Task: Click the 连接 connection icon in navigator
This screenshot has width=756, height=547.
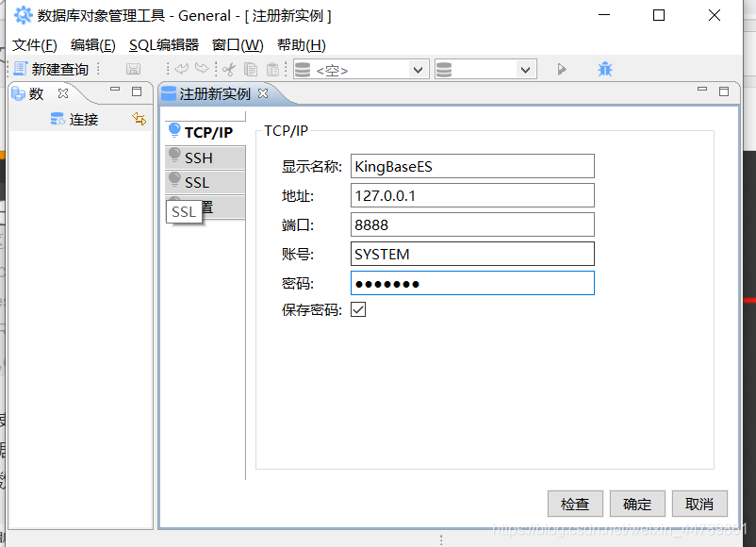Action: click(58, 119)
